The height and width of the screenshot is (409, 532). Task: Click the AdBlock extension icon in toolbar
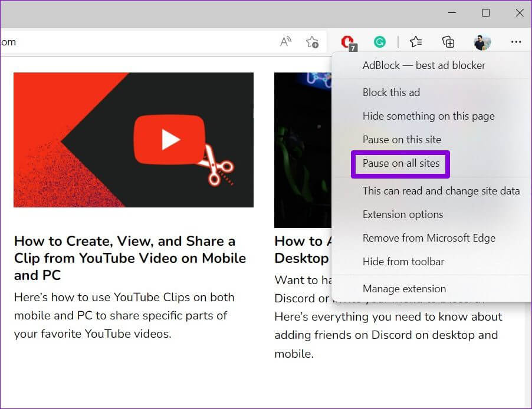349,43
